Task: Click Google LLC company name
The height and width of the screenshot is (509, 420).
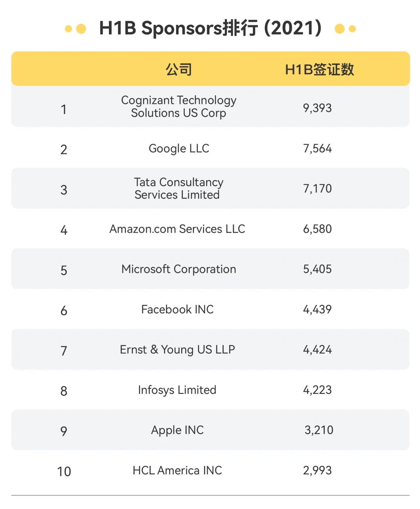Action: [179, 149]
